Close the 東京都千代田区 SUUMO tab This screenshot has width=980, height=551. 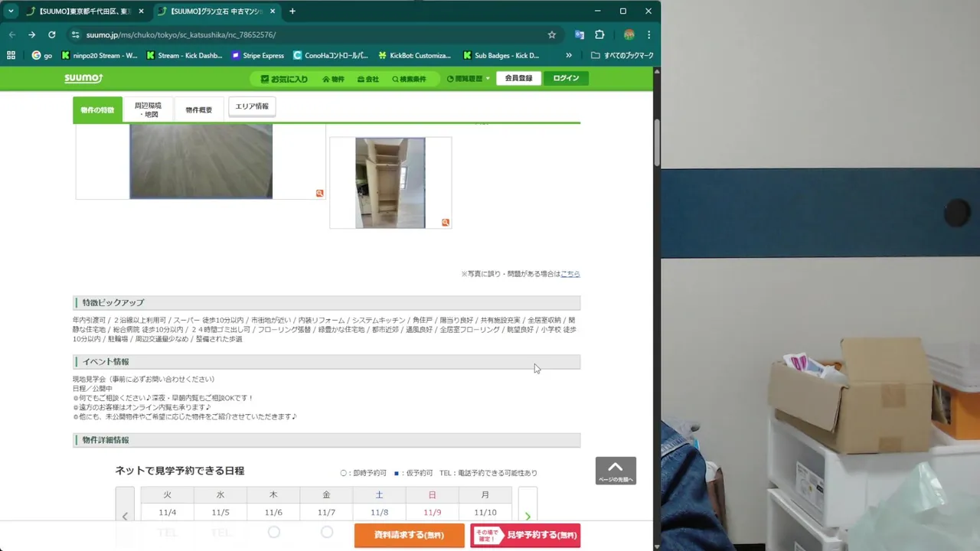(x=141, y=11)
